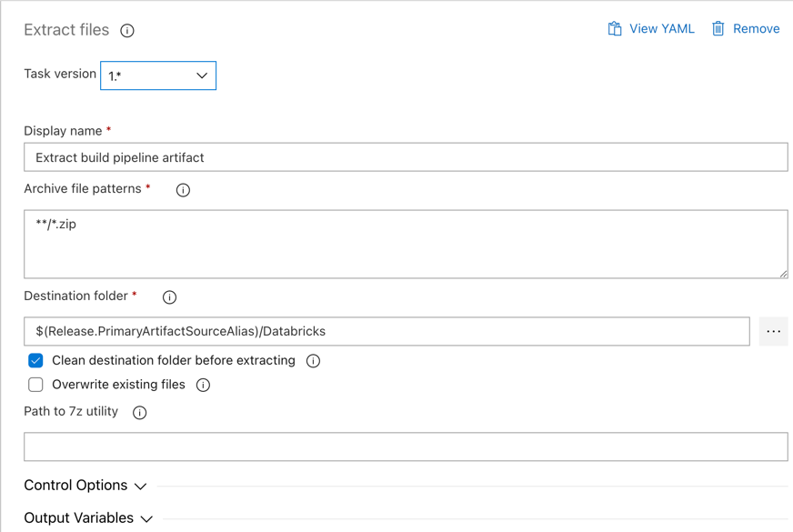Click the Destination folder info icon
793x532 pixels.
tap(168, 296)
